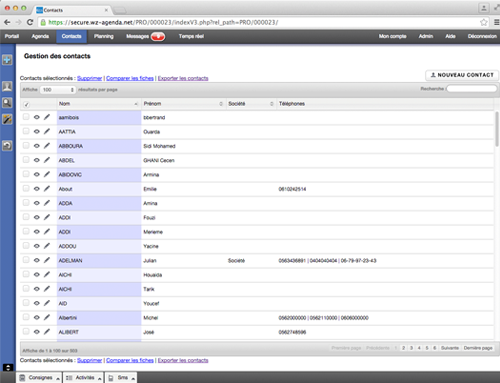This screenshot has width=500, height=383.
Task: Open the Agenda menu
Action: click(x=40, y=36)
